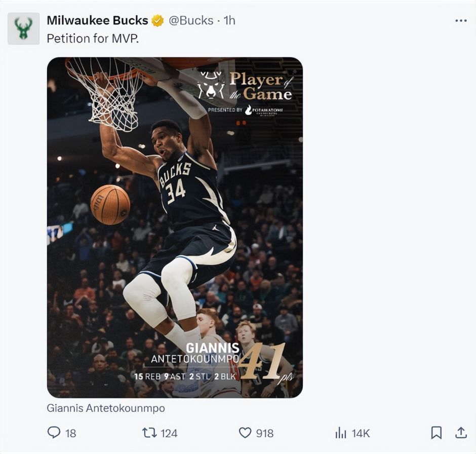Click the Giannis Antetokounmpo caption below the image
This screenshot has height=454, width=476.
click(x=106, y=408)
